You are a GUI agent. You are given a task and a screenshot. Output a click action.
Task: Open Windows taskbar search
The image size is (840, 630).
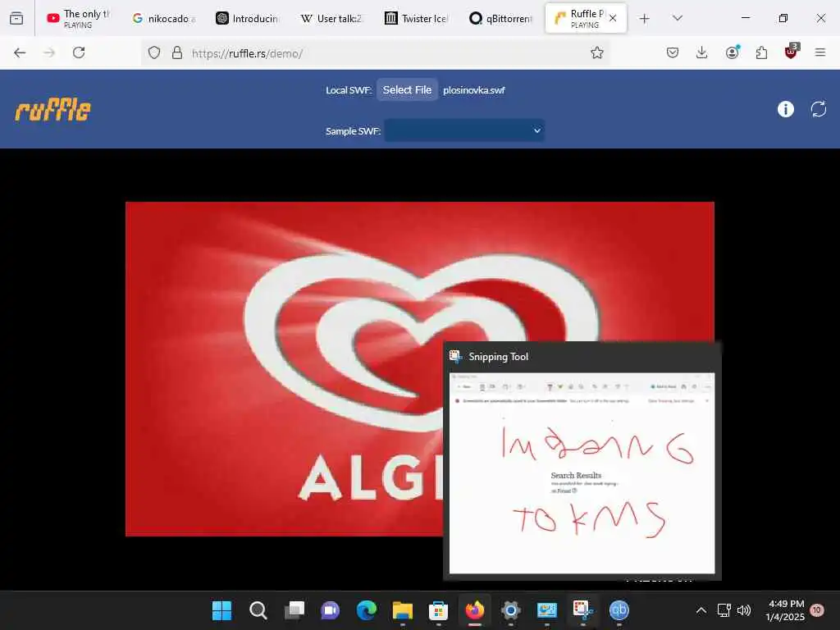tap(258, 610)
